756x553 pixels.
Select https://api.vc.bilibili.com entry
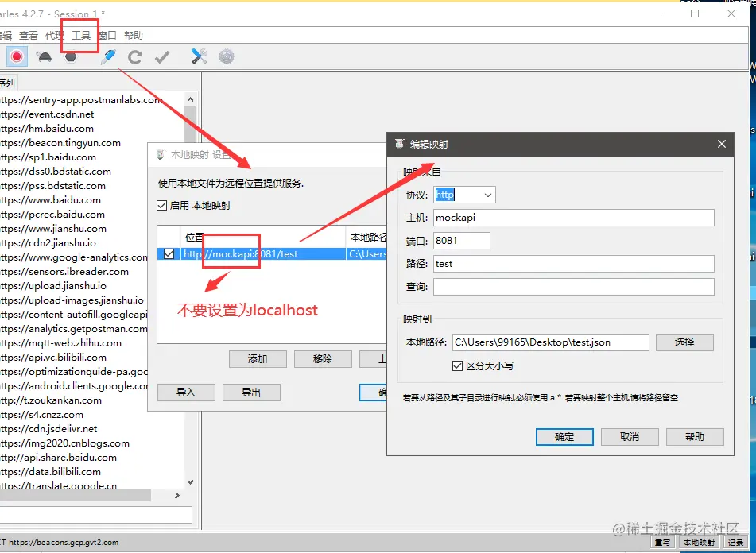click(53, 358)
